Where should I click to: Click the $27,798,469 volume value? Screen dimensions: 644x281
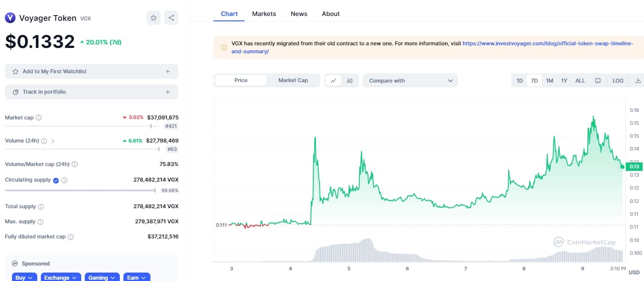coord(162,141)
